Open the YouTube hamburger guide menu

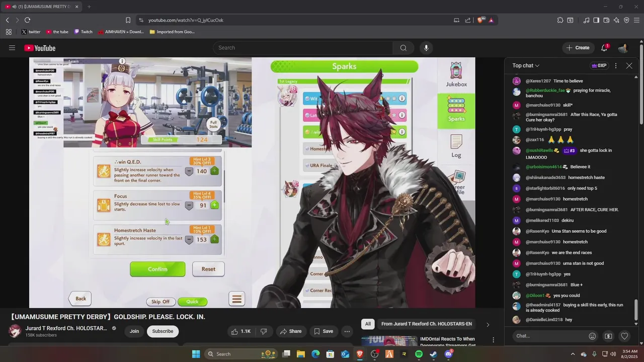point(12,48)
